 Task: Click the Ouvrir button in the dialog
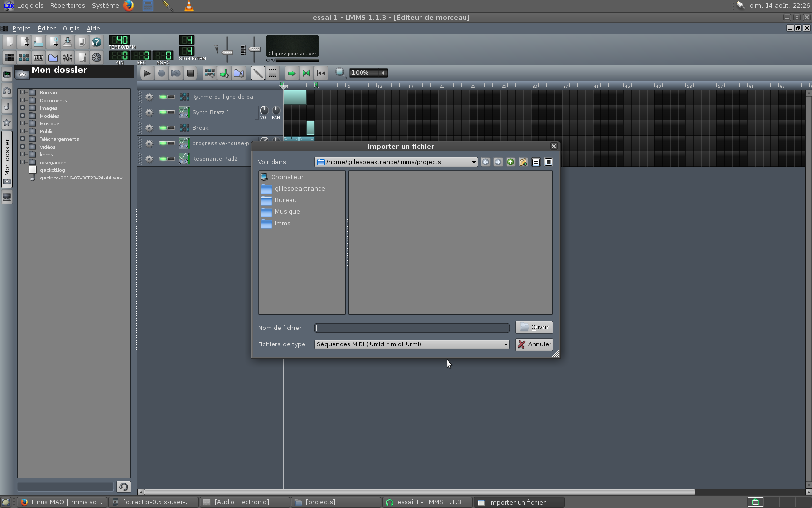click(x=534, y=327)
